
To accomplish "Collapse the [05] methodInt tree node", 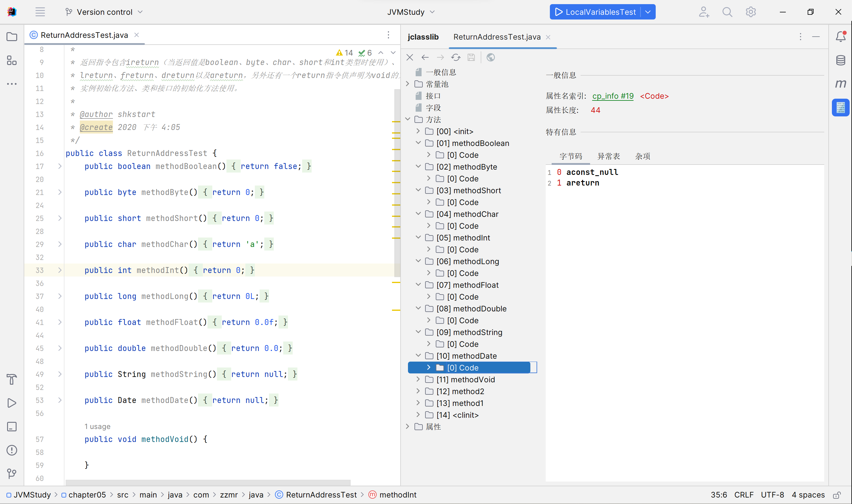I will click(x=418, y=238).
